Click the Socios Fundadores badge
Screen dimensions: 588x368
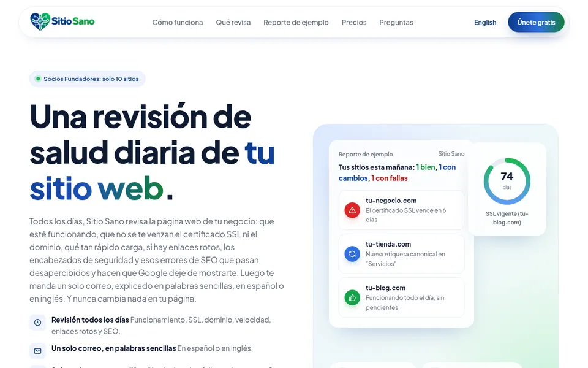point(88,79)
